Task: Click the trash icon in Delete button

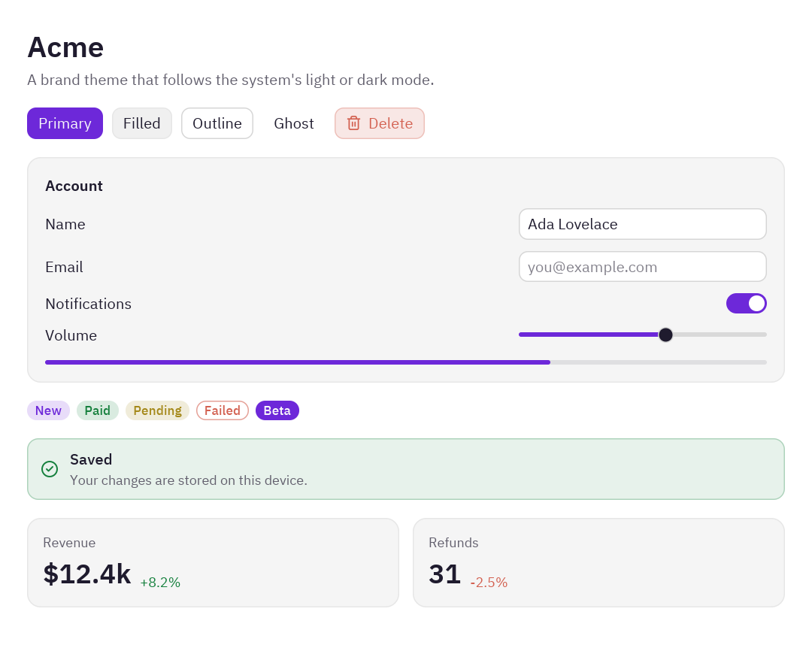Action: pyautogui.click(x=353, y=123)
